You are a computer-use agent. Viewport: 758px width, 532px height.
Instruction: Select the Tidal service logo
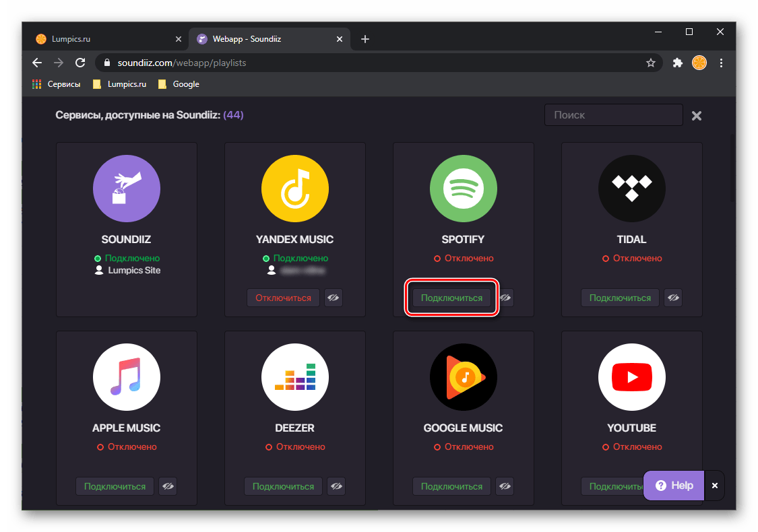(x=631, y=189)
